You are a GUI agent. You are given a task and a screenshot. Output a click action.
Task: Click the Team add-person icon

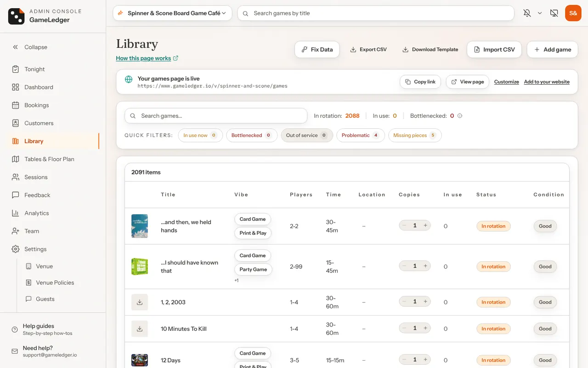click(16, 231)
